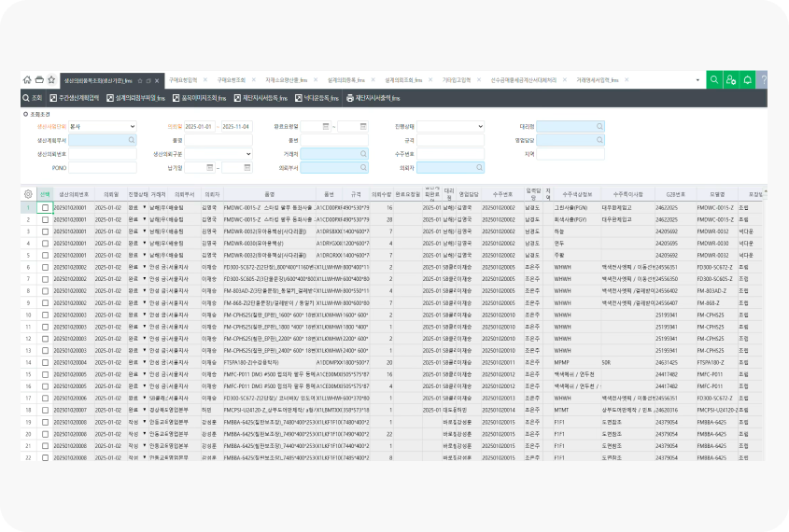789x532 pixels.
Task: Open the notification bell icon
Action: [x=747, y=80]
